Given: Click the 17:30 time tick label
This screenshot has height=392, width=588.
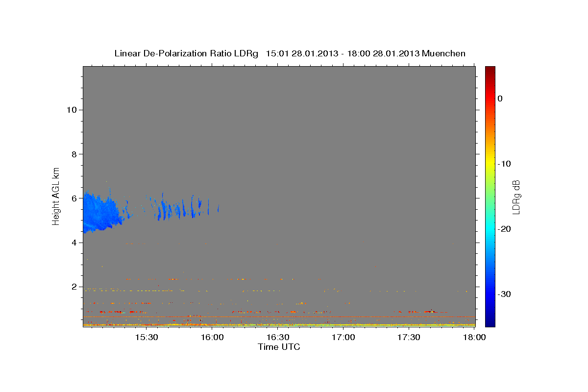Looking at the screenshot, I should pyautogui.click(x=409, y=337).
